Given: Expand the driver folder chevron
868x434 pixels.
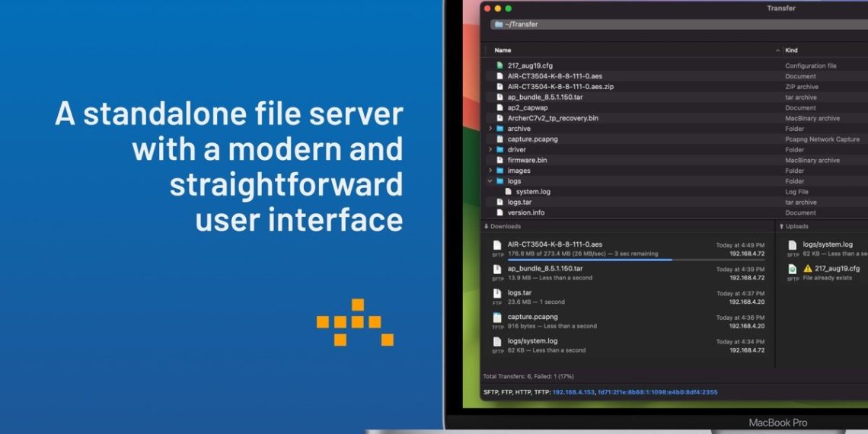Looking at the screenshot, I should (490, 150).
